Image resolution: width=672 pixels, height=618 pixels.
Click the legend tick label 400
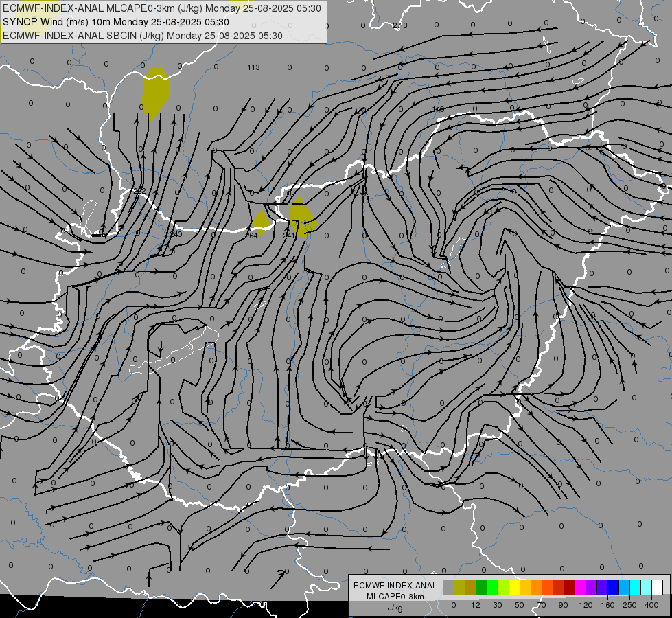tap(651, 605)
